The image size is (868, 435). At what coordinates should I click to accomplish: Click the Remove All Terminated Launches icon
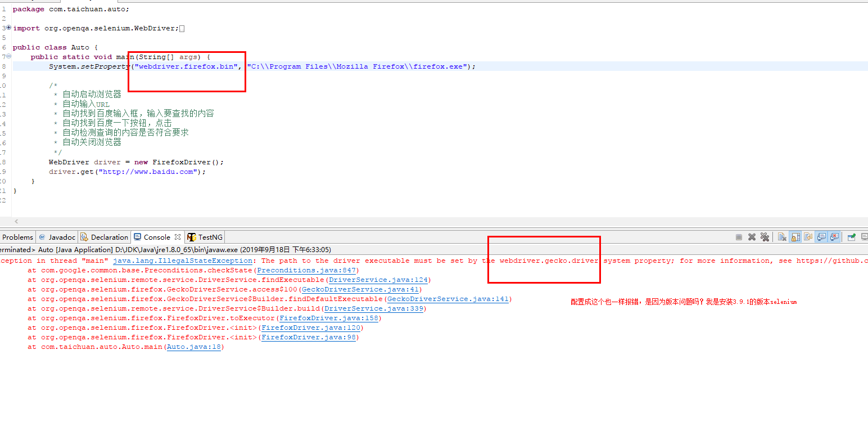[765, 237]
